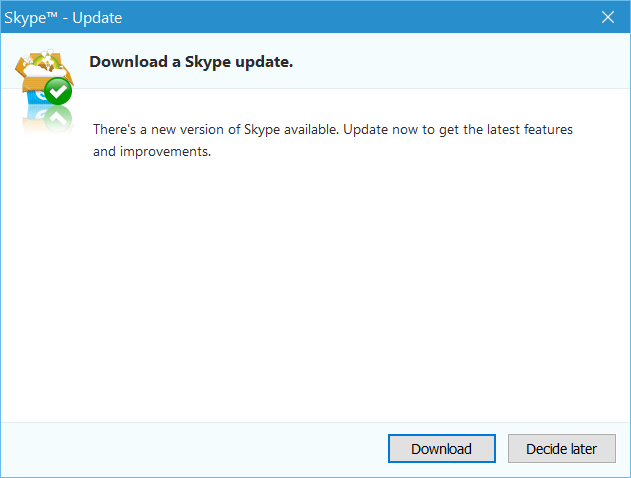
Task: Click the orange box flap on the icon
Action: coord(24,68)
